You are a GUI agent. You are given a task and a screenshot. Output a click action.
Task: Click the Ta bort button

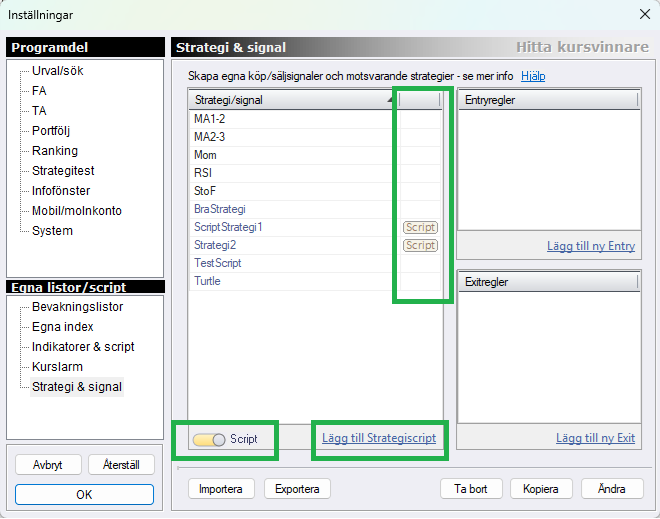point(470,489)
